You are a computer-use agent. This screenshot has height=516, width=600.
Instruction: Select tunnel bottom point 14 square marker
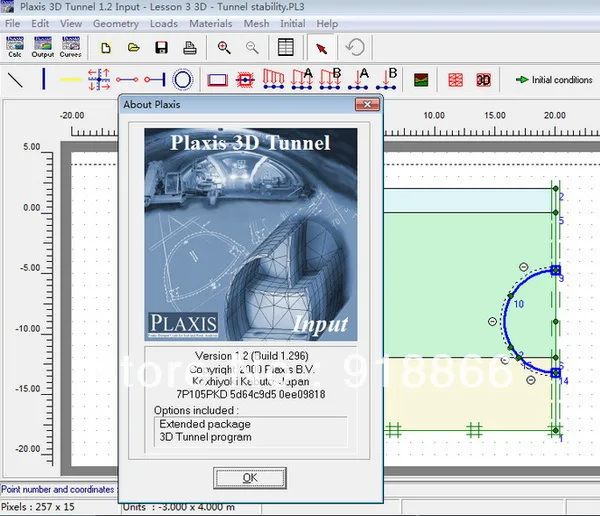pyautogui.click(x=556, y=373)
